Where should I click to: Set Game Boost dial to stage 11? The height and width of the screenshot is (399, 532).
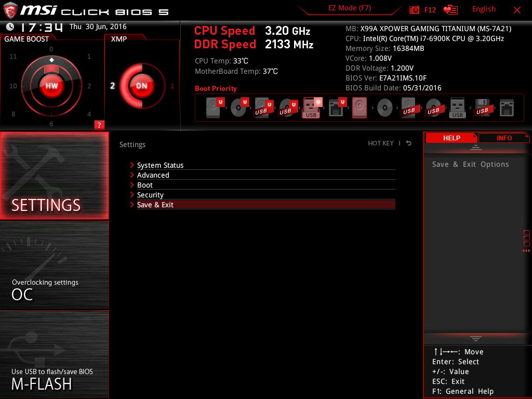tap(13, 56)
